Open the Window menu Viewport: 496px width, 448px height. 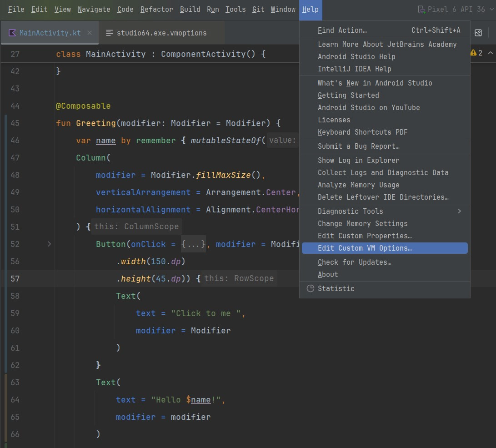283,10
